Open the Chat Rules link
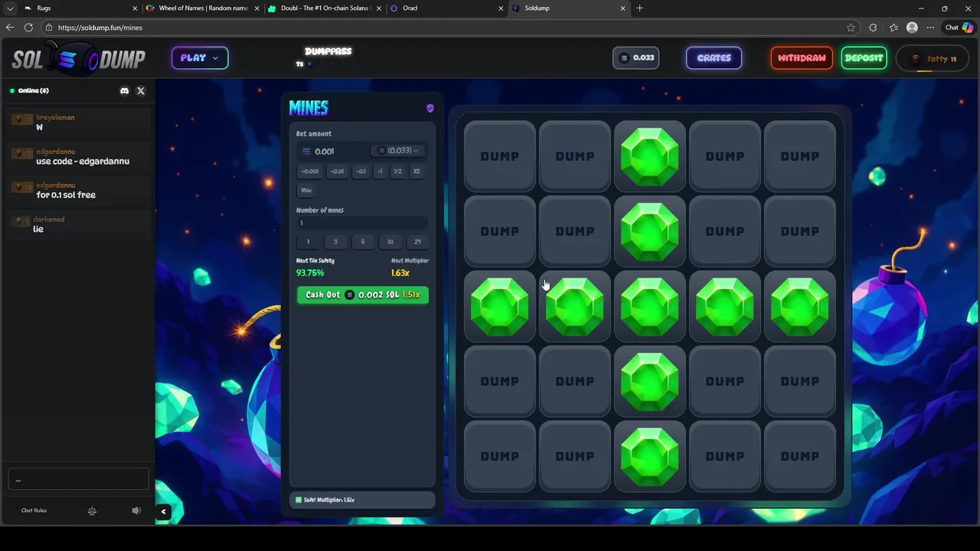The image size is (980, 551). (34, 510)
